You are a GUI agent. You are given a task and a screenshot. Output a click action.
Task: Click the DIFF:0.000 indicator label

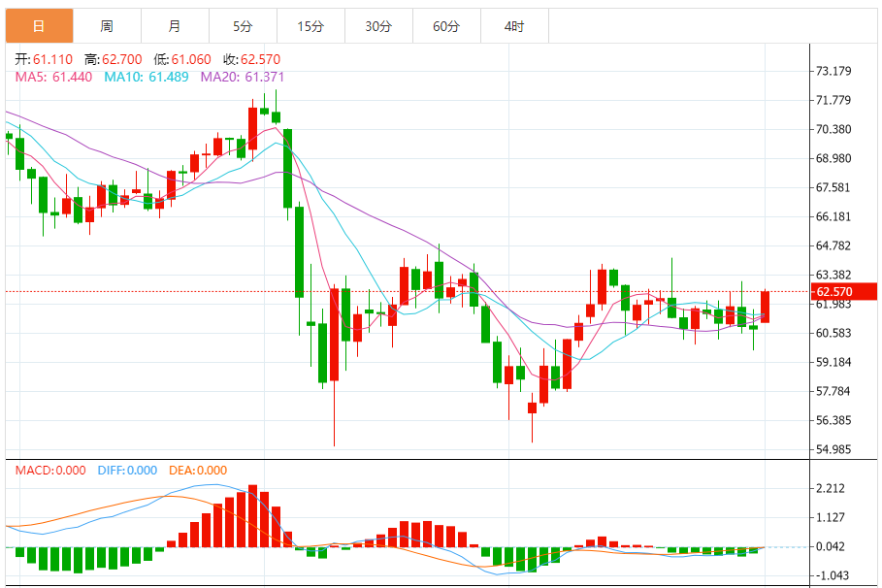point(127,471)
